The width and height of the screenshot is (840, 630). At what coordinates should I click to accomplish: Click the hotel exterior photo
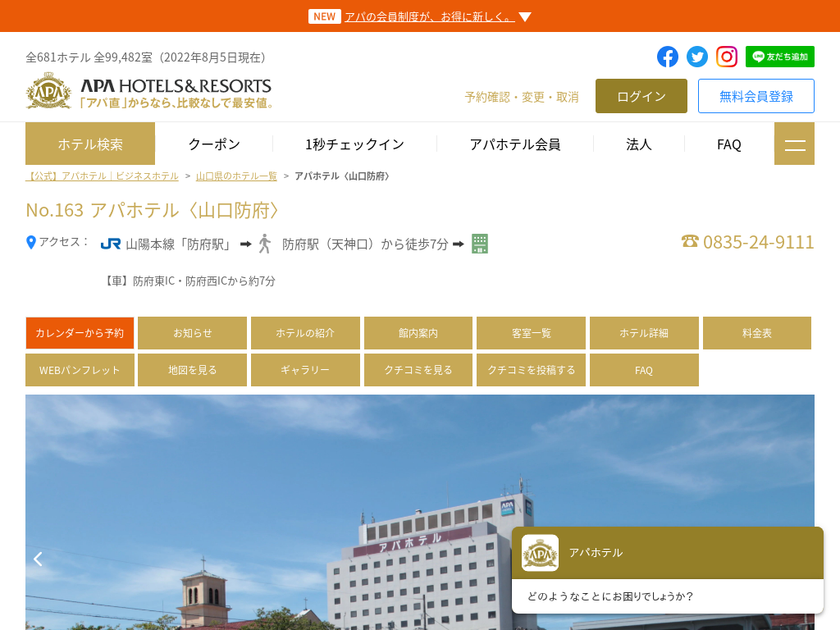(x=420, y=512)
